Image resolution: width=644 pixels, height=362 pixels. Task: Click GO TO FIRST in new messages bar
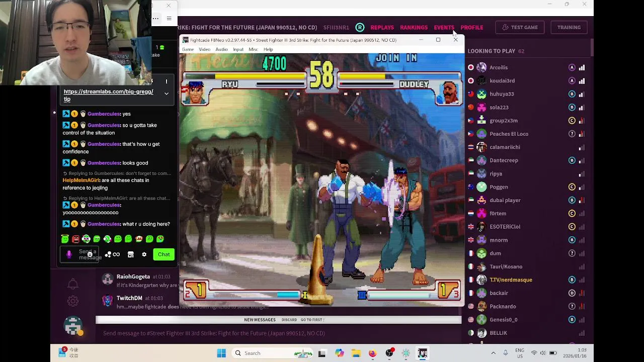[312, 320]
